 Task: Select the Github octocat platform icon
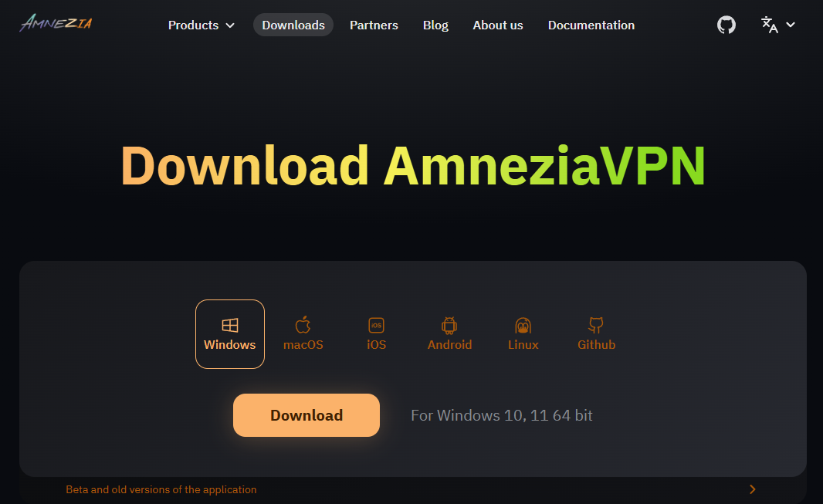pos(596,325)
